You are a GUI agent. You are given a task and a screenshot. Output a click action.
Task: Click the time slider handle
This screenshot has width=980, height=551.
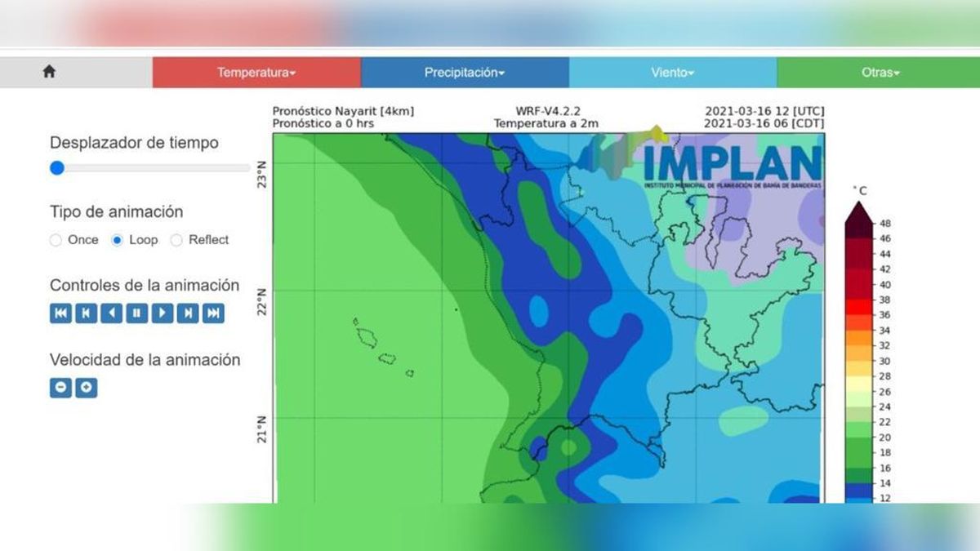[x=56, y=168]
